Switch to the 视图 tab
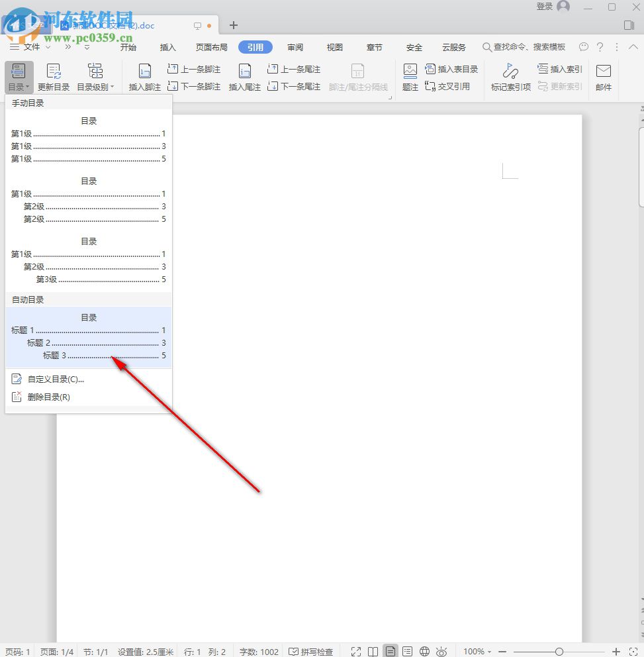This screenshot has width=644, height=657. (334, 47)
